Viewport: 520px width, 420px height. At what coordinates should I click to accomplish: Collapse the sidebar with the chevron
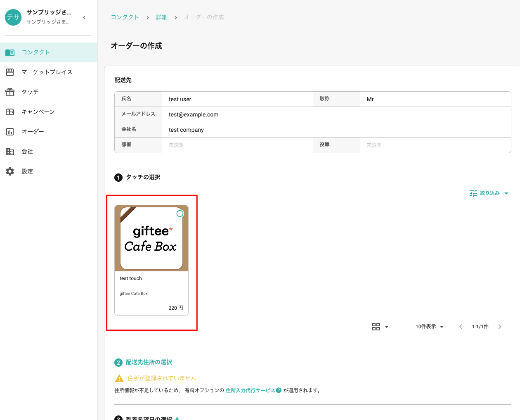tap(84, 17)
